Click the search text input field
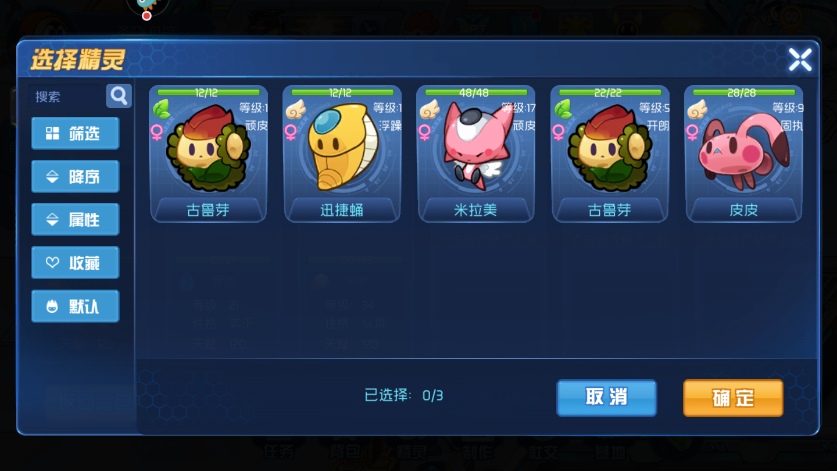837x471 pixels. 67,97
